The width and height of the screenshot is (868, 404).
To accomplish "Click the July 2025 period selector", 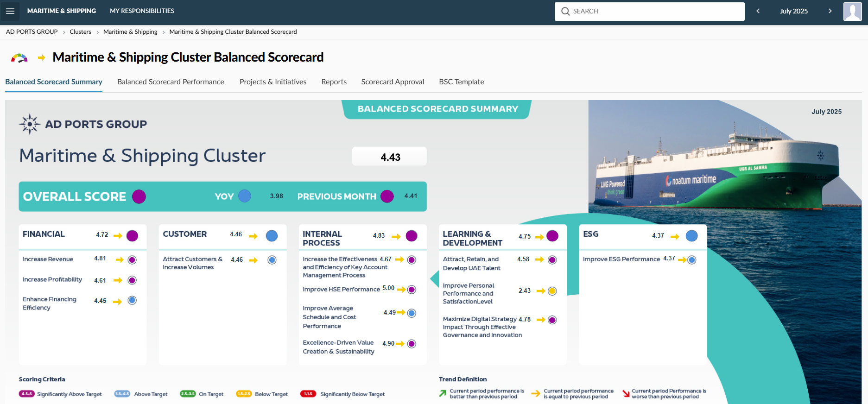I will pyautogui.click(x=794, y=11).
